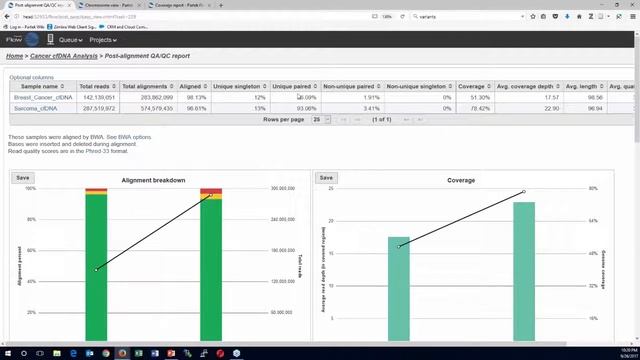Select the first green alignment bar

tap(96, 268)
